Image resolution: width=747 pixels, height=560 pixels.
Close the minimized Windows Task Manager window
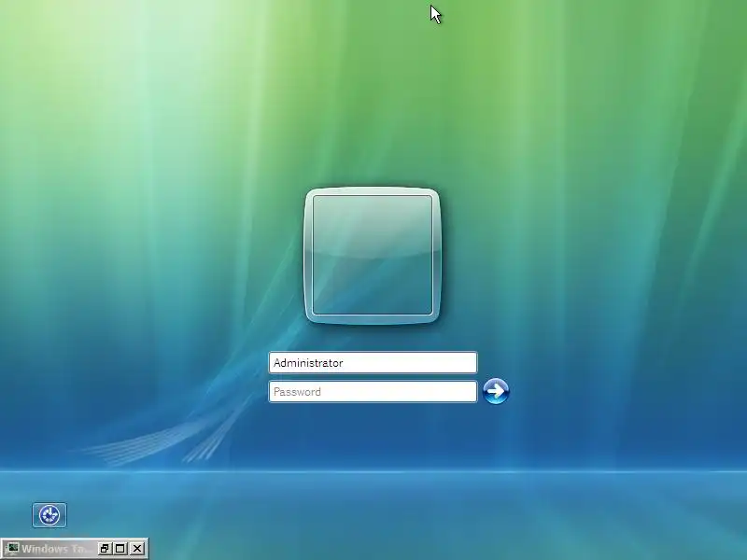click(137, 549)
